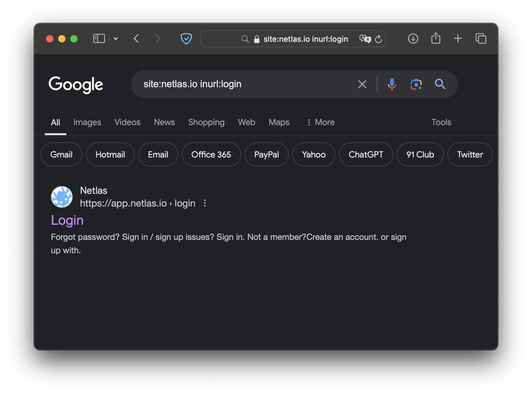Switch to the Images tab
Screen dimensions: 532x395
click(x=87, y=122)
